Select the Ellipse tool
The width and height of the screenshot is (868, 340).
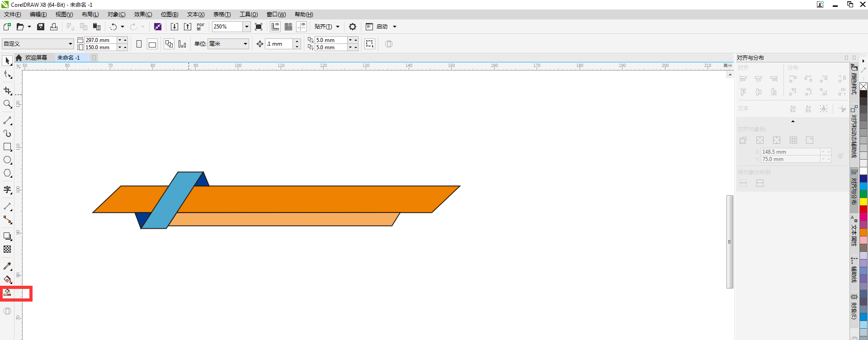(x=7, y=160)
